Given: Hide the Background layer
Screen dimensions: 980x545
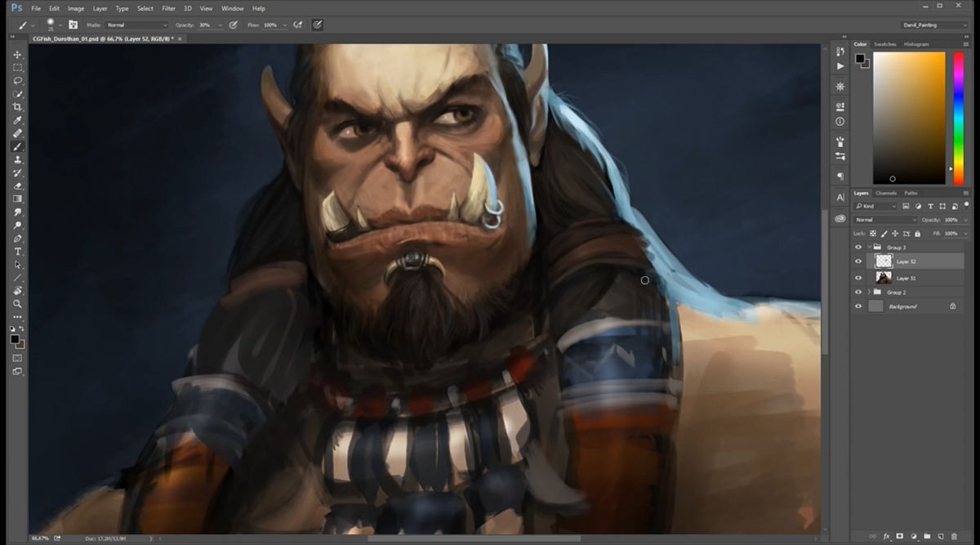Looking at the screenshot, I should [x=857, y=306].
